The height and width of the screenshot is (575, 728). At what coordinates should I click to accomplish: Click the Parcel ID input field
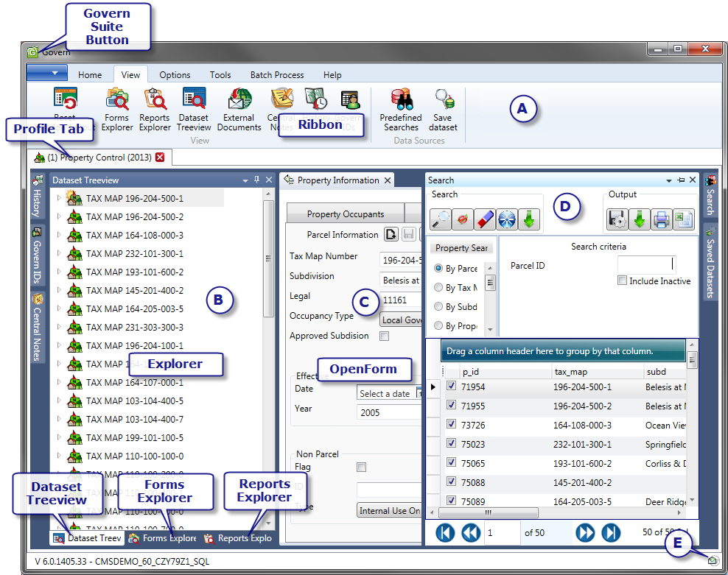646,265
